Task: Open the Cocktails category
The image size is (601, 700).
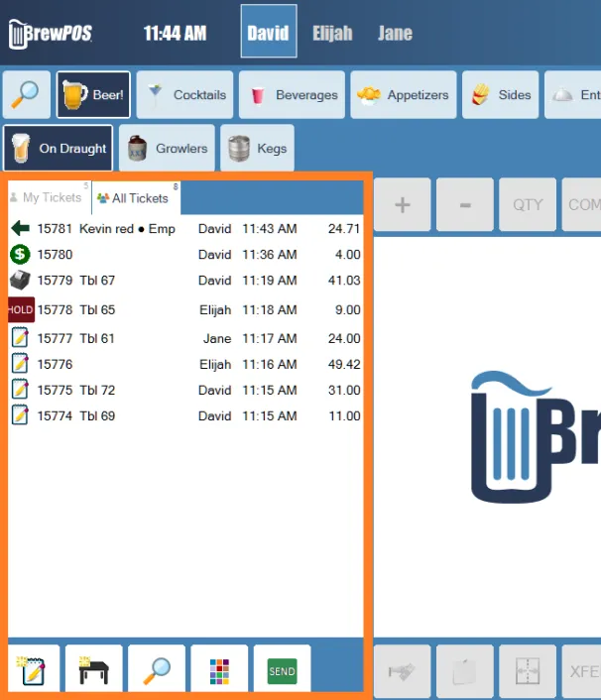Action: pos(184,94)
